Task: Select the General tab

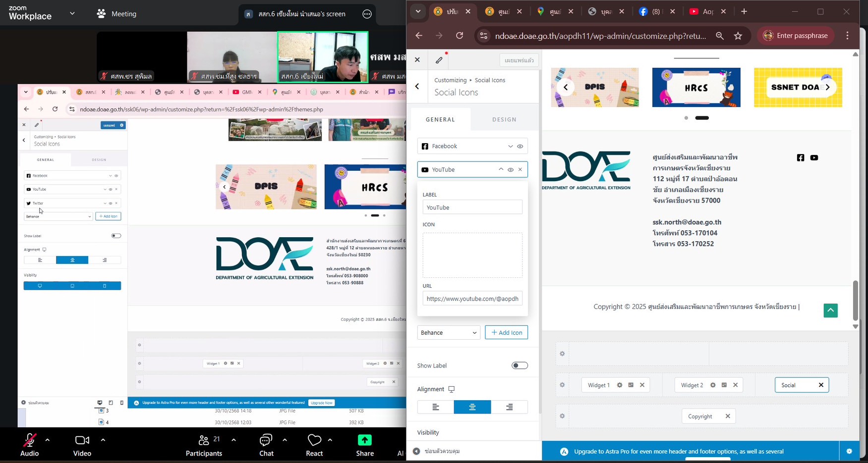Action: click(440, 119)
